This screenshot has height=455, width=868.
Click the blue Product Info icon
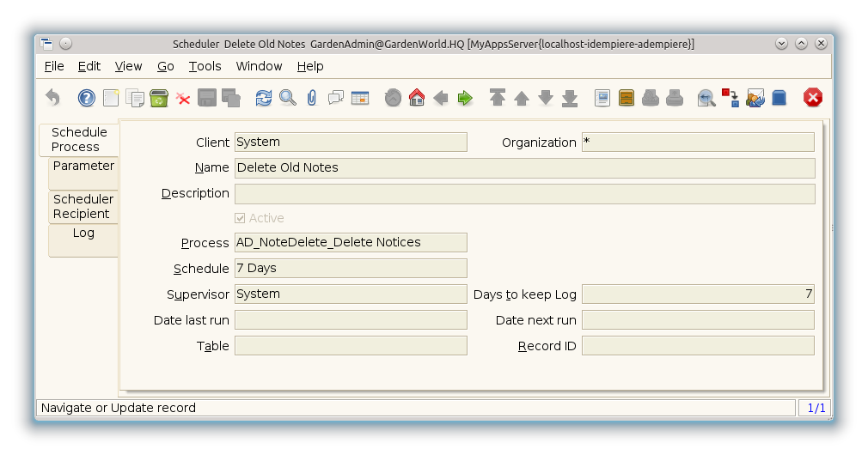(x=779, y=98)
